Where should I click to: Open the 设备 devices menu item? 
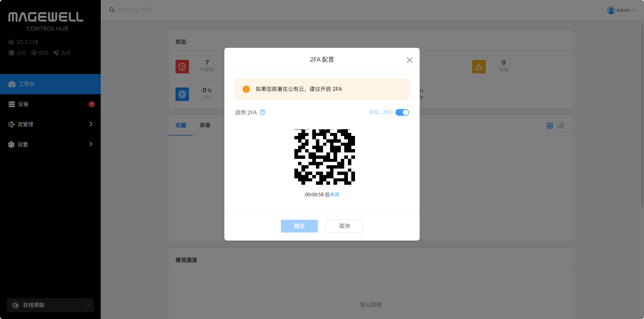(50, 104)
